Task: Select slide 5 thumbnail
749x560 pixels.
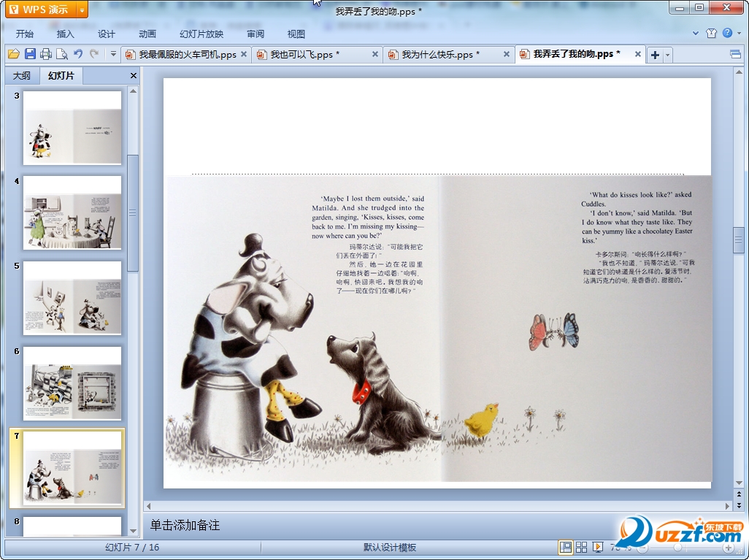Action: (x=72, y=298)
